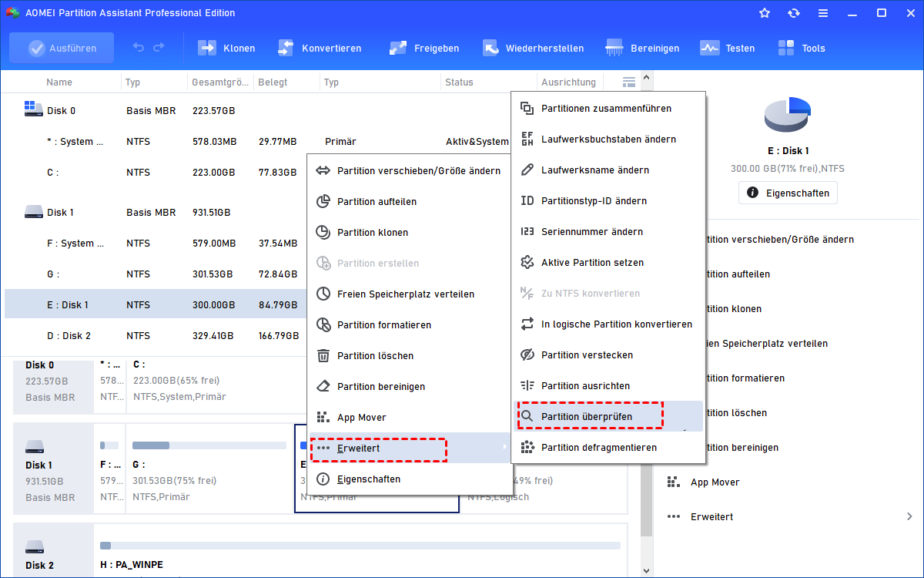Viewport: 924px width, 578px height.
Task: Select the D : Disk 2 partition row
Action: point(156,336)
